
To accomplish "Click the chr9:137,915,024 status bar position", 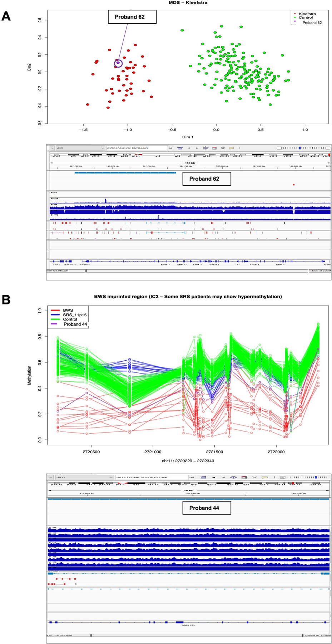I will pyautogui.click(x=58, y=271).
